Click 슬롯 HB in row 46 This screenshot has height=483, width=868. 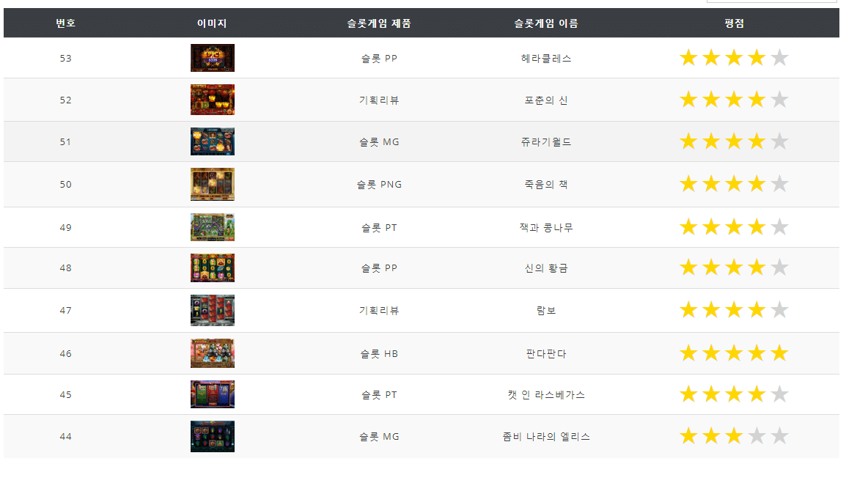coord(379,353)
